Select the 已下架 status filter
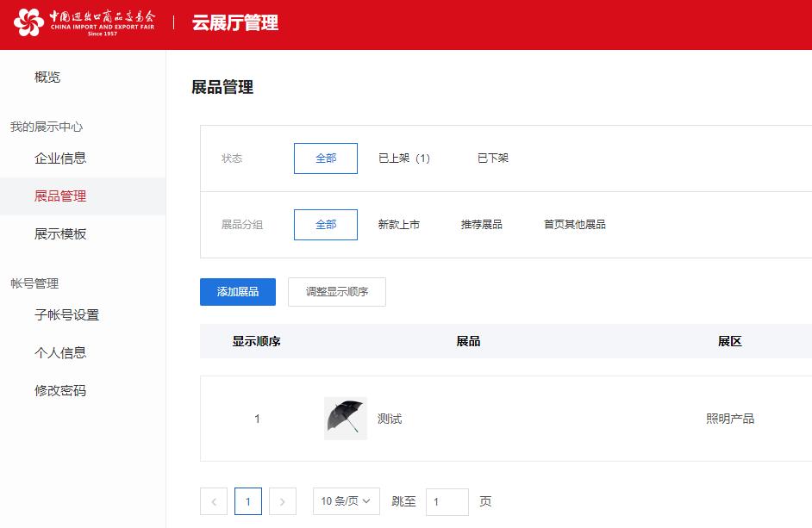Screen dimensions: 812x528 (491, 158)
